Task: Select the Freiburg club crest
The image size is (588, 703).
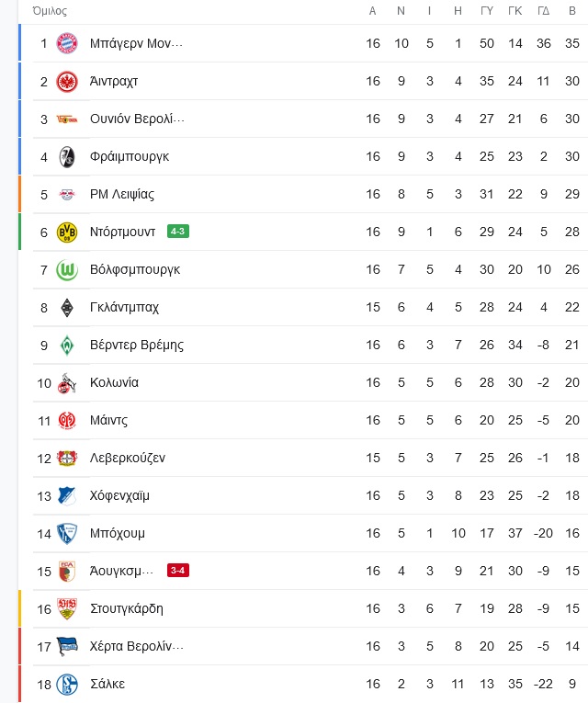Action: coord(67,157)
